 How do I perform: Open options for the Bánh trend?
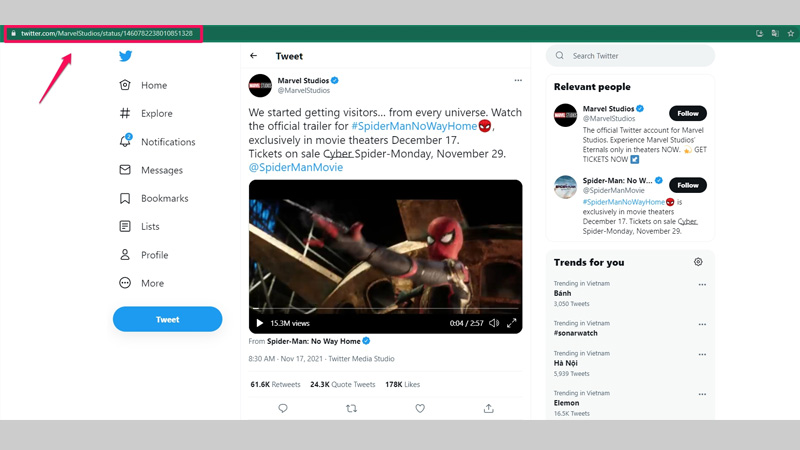(x=702, y=285)
